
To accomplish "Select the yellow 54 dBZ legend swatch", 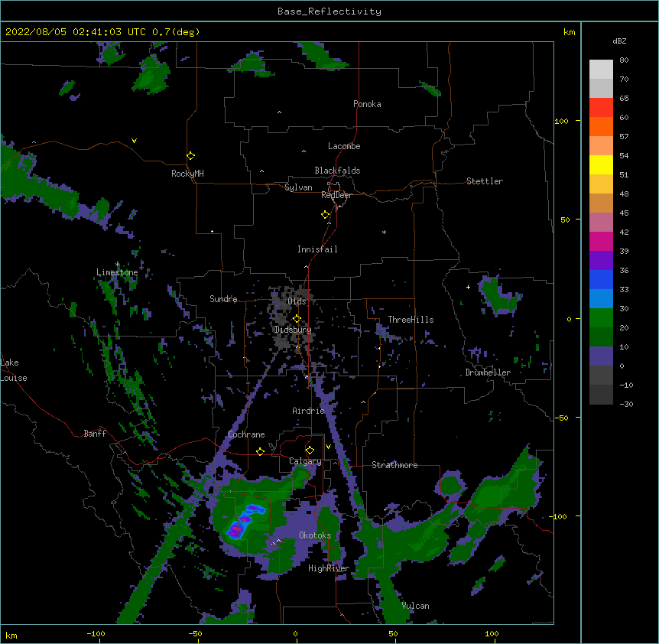I will coord(601,164).
